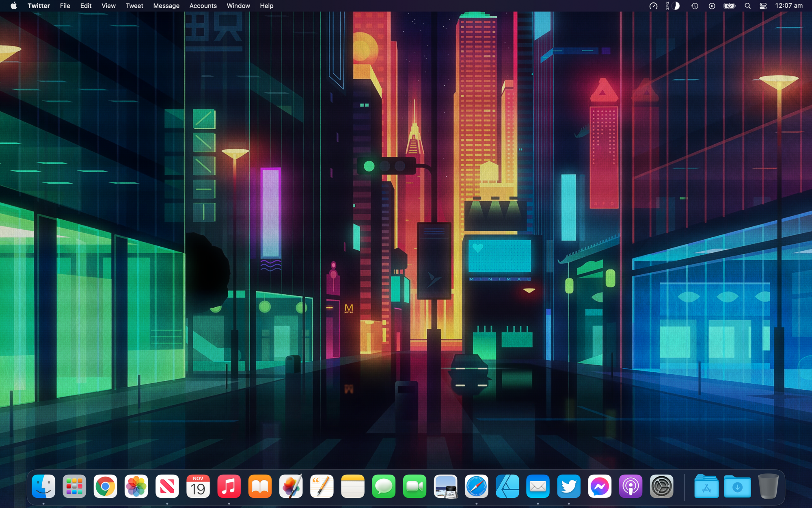Open the Mail app in Dock
This screenshot has height=508, width=812.
(538, 486)
